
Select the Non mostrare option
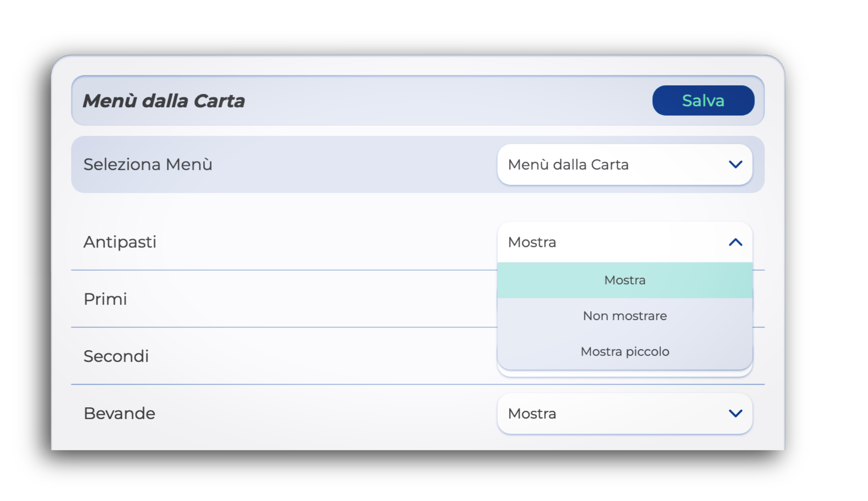point(625,316)
